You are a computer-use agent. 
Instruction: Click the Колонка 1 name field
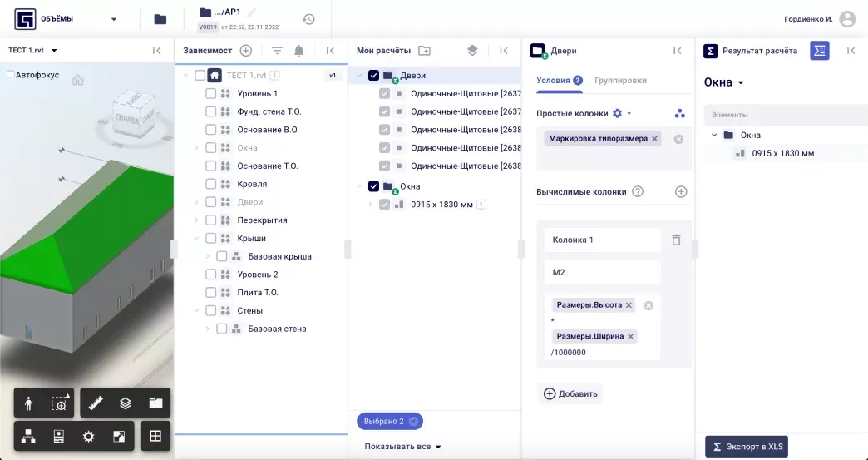pyautogui.click(x=602, y=240)
